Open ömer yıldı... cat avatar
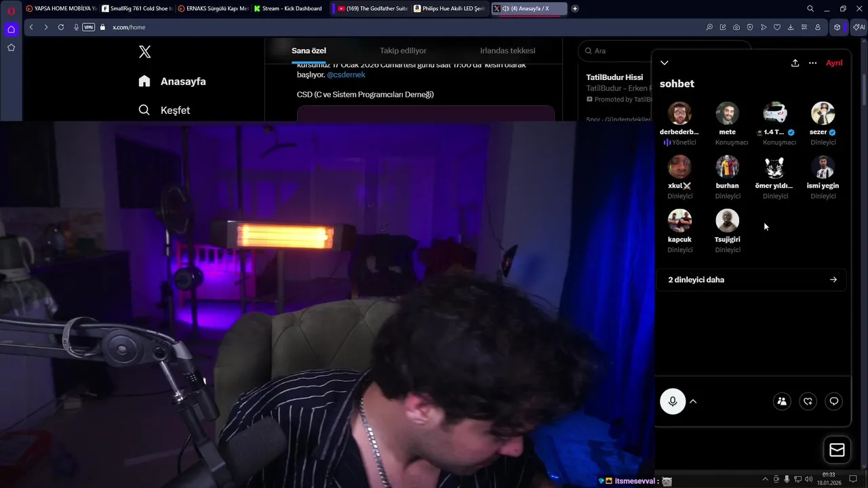 tap(775, 167)
